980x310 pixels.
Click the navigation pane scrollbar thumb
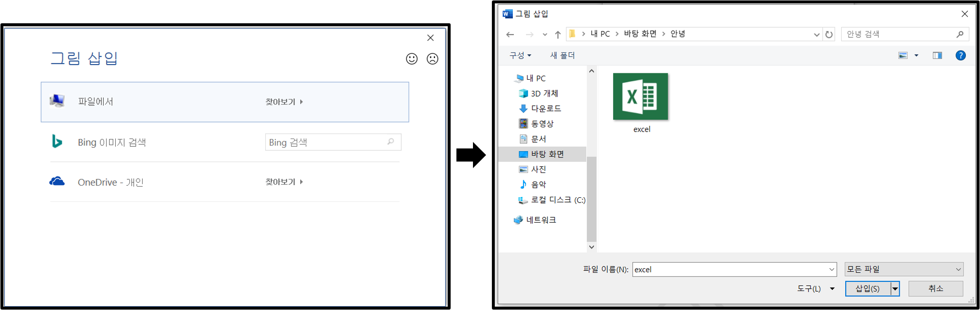592,199
